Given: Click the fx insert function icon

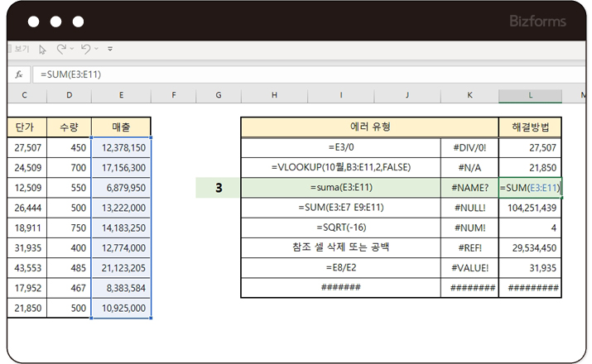Looking at the screenshot, I should click(x=19, y=74).
